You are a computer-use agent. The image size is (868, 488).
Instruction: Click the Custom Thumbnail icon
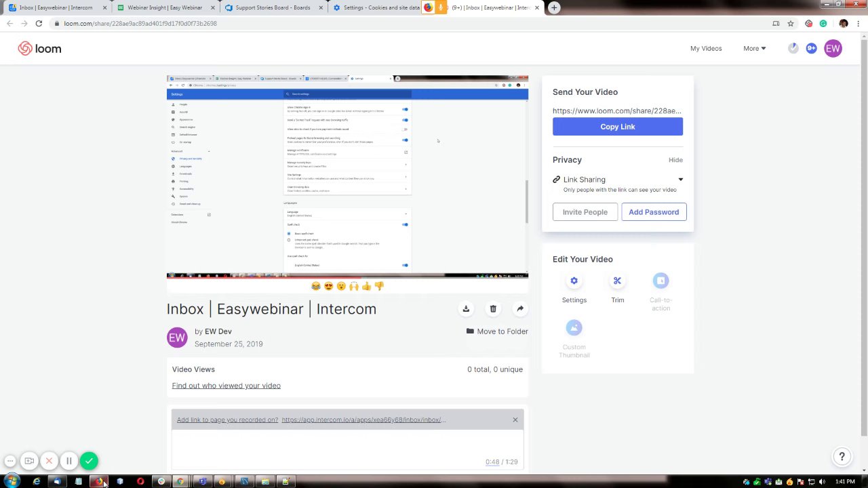pos(574,328)
